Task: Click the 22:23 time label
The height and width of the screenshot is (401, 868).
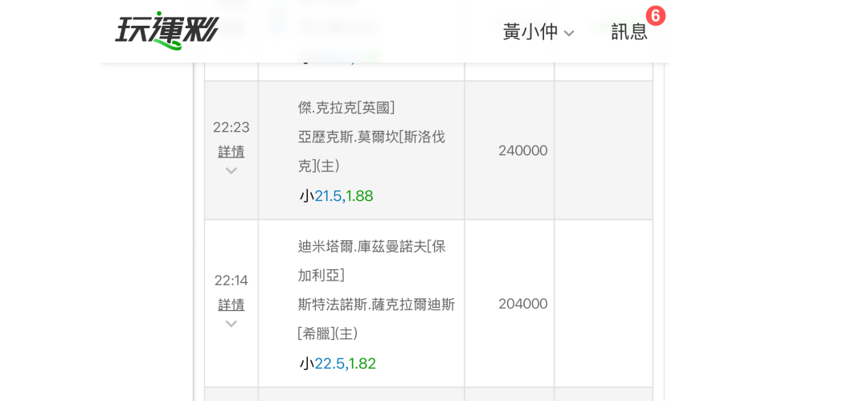Action: [x=231, y=127]
